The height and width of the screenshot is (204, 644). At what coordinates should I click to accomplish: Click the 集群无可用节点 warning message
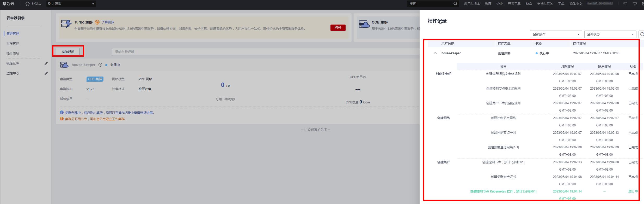tap(96, 119)
